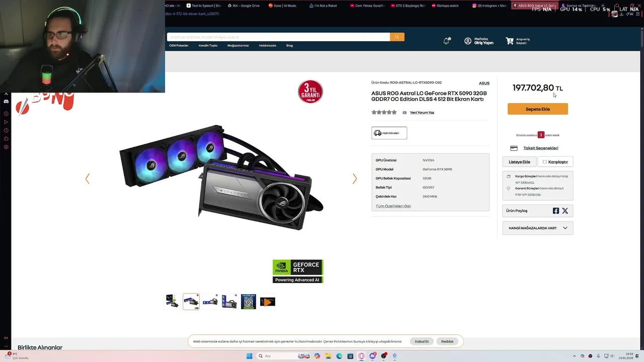Select fourth product thumbnail
644x362 pixels.
(x=229, y=302)
